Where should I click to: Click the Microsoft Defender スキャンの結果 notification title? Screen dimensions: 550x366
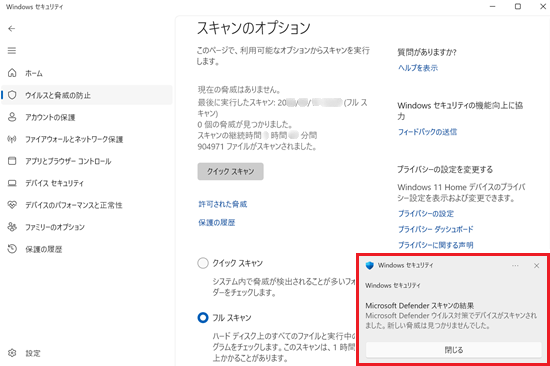tap(420, 305)
